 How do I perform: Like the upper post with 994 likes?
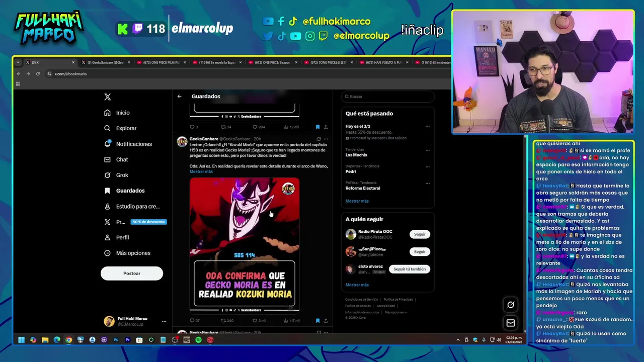tap(259, 127)
